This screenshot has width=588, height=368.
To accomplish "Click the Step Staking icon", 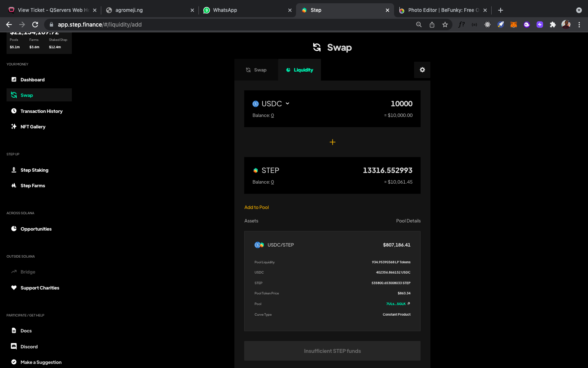I will [14, 170].
